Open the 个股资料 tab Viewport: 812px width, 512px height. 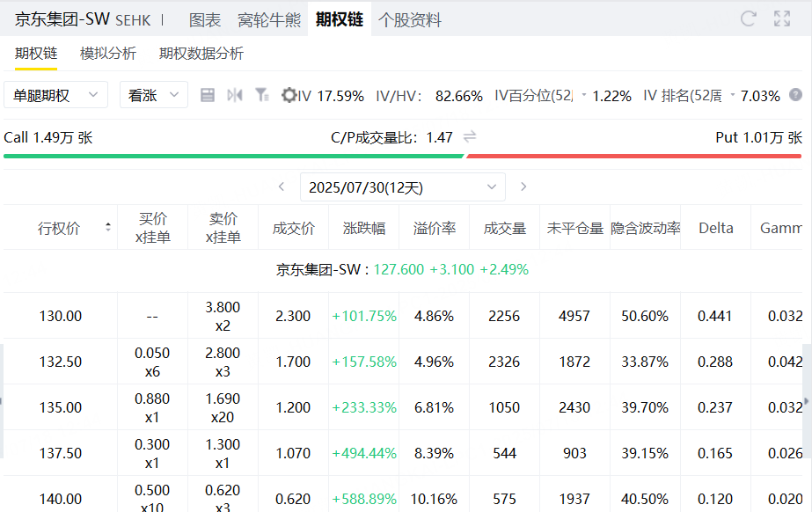pos(410,20)
